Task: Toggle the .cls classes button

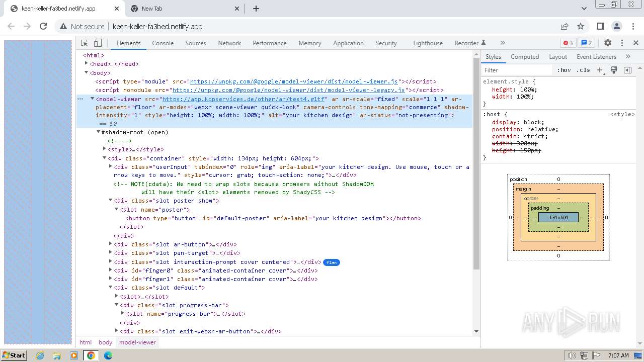Action: [x=583, y=70]
